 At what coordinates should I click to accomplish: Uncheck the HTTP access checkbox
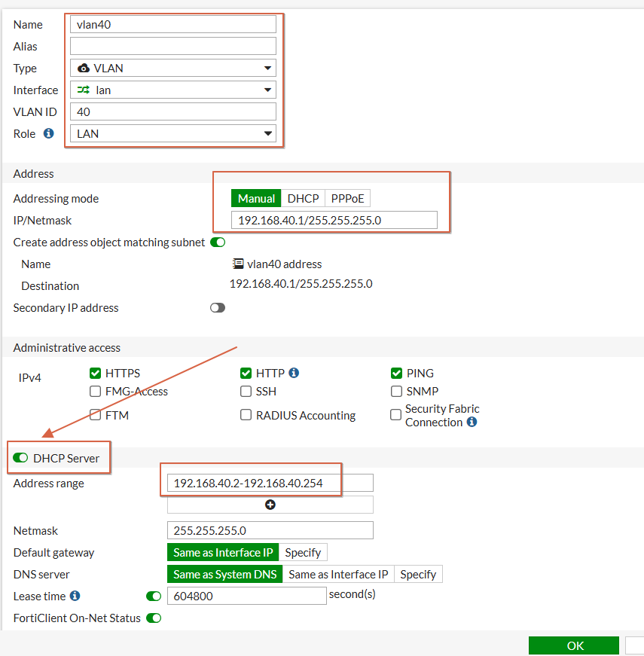pyautogui.click(x=246, y=373)
